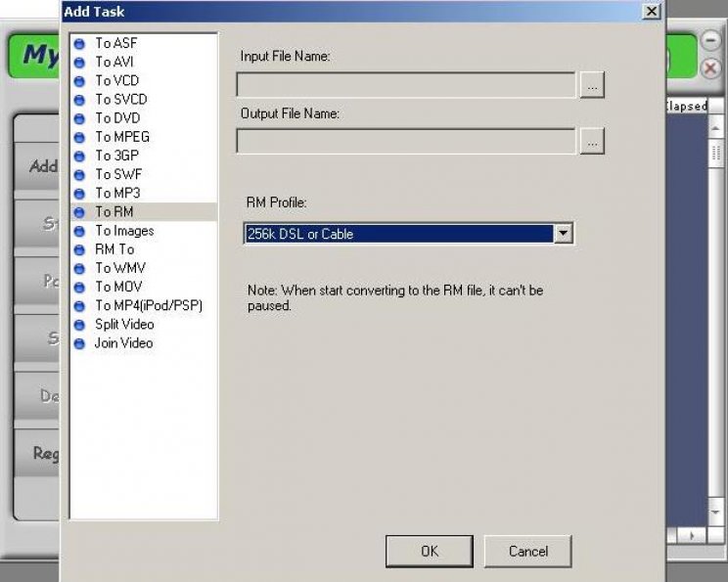
Task: Confirm the task with OK
Action: [x=430, y=552]
